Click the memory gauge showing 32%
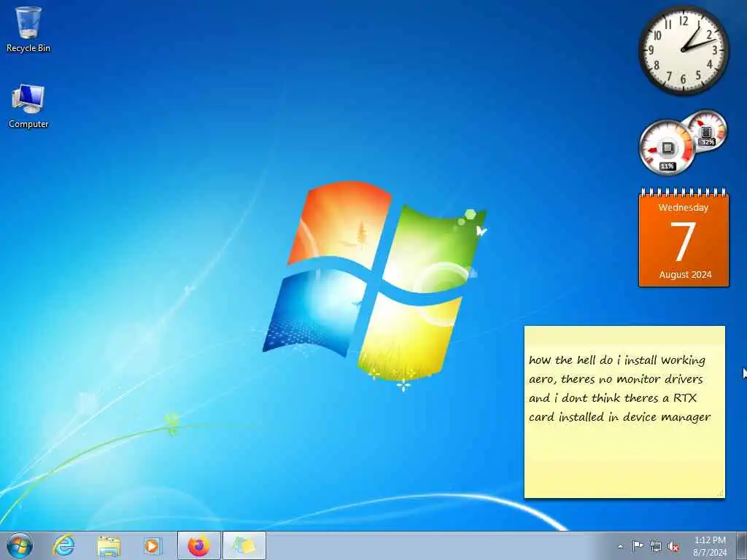747x560 pixels. point(707,130)
